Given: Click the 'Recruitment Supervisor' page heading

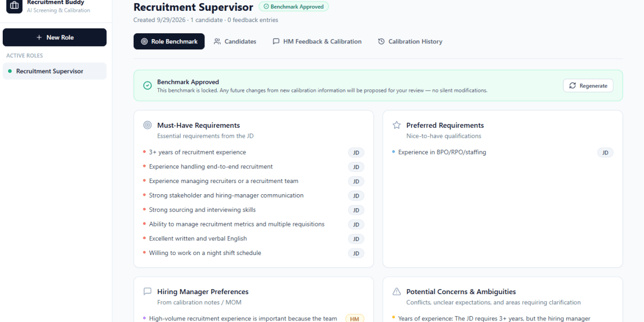Looking at the screenshot, I should [x=193, y=8].
